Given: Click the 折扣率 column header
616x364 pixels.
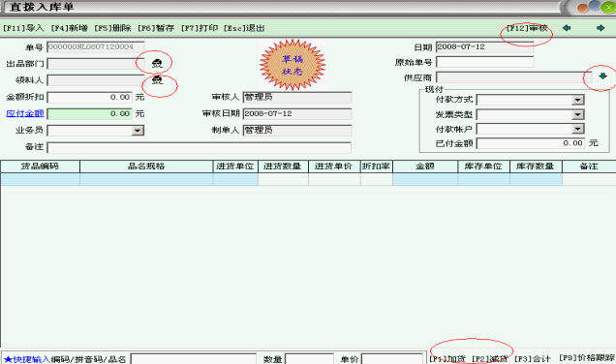Looking at the screenshot, I should coord(376,167).
